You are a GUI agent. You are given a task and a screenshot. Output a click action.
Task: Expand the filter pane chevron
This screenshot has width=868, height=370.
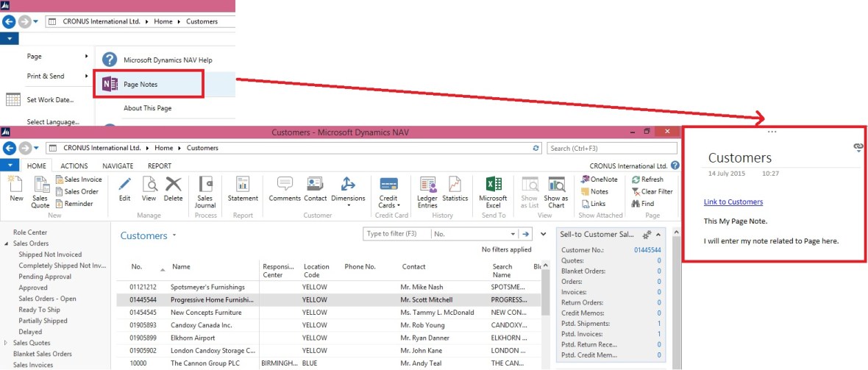point(543,235)
